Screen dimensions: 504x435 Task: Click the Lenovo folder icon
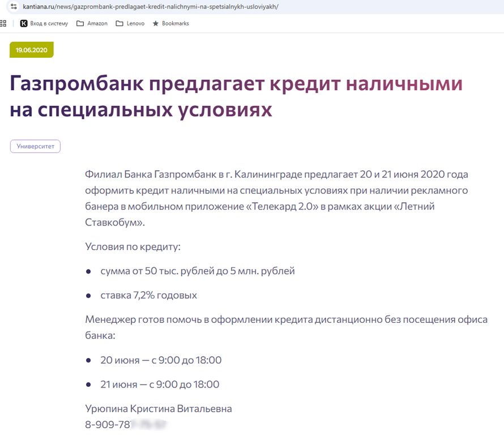[119, 23]
